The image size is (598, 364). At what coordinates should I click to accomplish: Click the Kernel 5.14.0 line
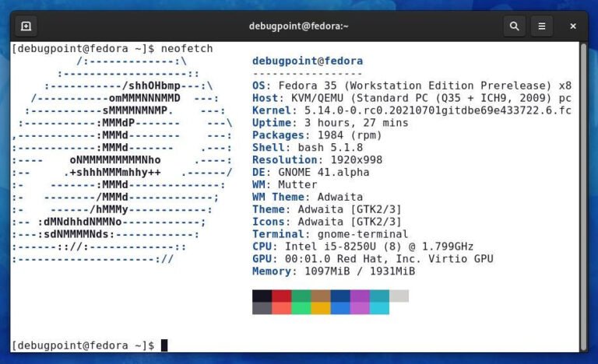pos(412,110)
